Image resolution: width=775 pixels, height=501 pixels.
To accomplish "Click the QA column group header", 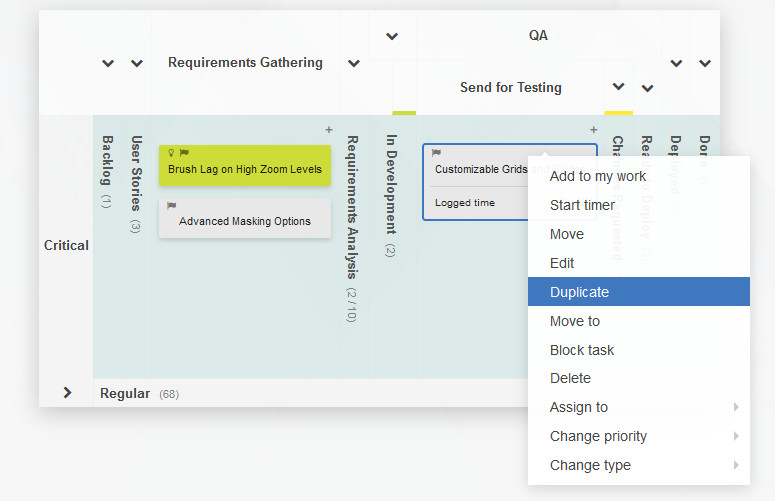I will click(538, 36).
